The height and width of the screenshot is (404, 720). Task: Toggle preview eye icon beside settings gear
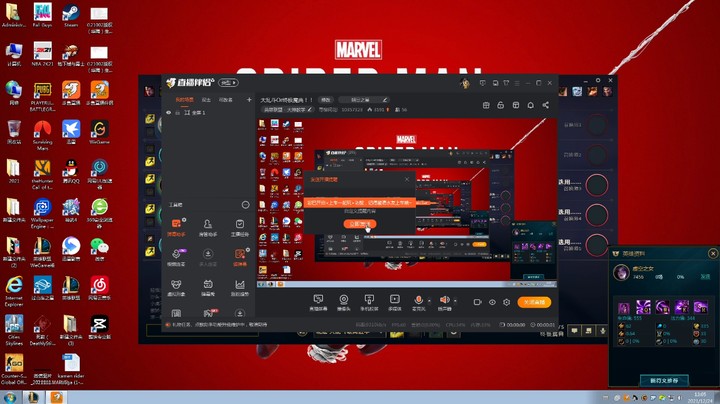click(492, 302)
